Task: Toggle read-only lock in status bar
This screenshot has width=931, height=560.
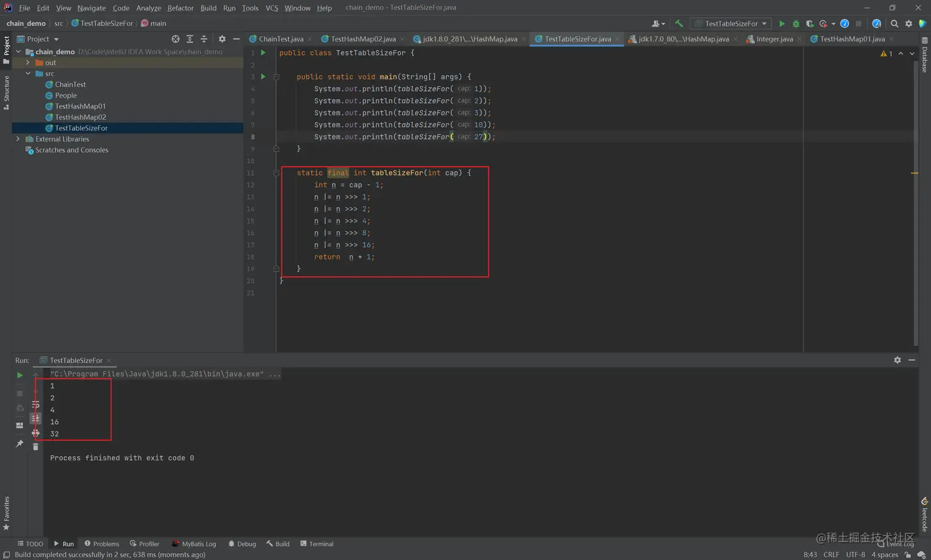Action: point(908,554)
